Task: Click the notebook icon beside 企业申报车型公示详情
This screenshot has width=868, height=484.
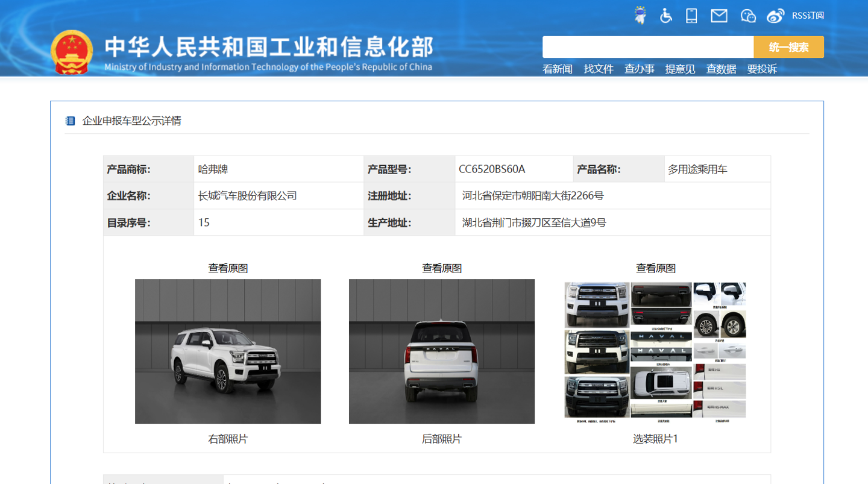Action: pyautogui.click(x=70, y=121)
